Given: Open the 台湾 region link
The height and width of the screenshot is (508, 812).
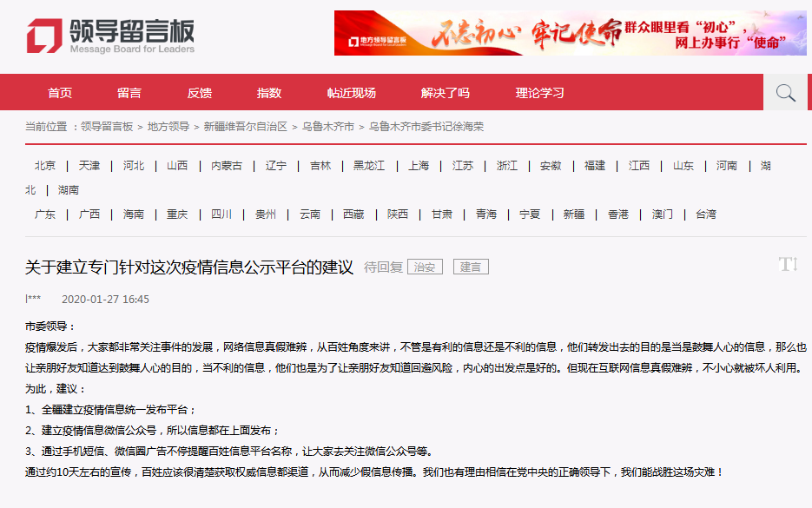Looking at the screenshot, I should click(706, 214).
